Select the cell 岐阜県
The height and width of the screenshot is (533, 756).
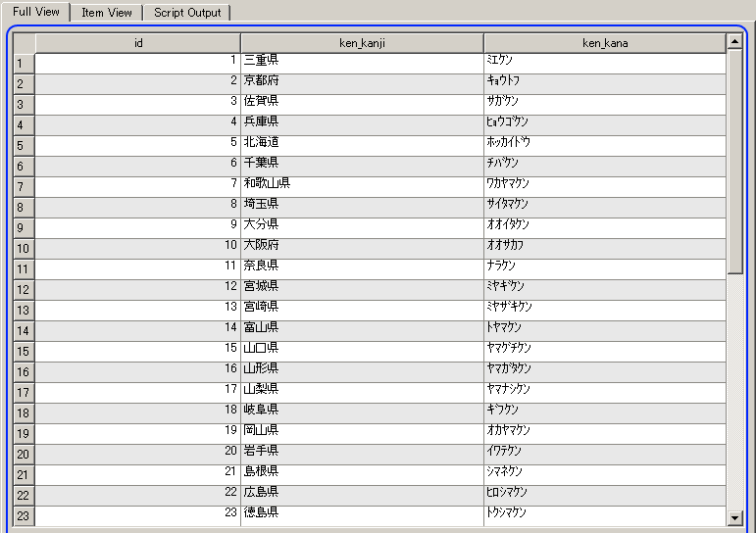point(362,413)
